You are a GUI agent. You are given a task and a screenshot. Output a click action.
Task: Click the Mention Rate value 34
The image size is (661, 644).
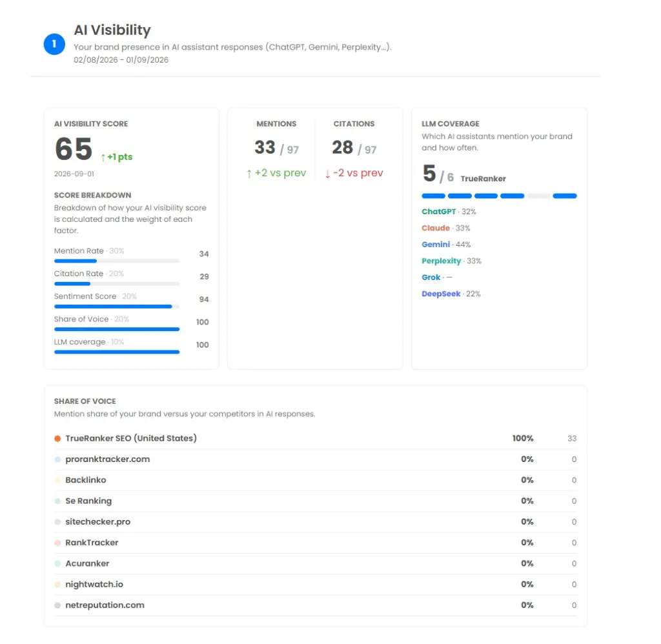pyautogui.click(x=204, y=254)
